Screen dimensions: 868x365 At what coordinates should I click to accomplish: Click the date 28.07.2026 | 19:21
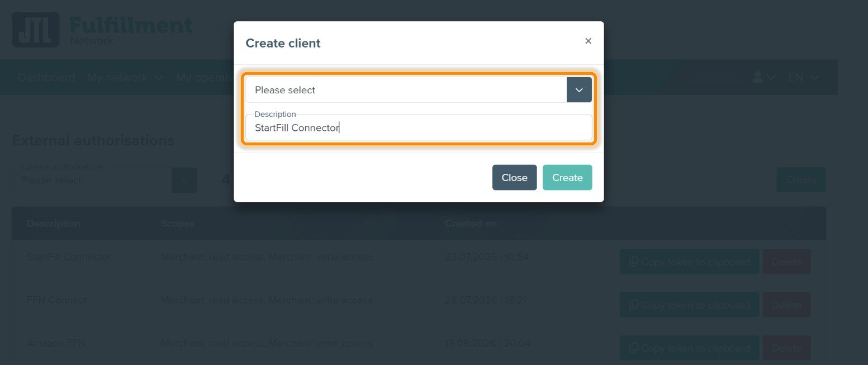coord(486,300)
